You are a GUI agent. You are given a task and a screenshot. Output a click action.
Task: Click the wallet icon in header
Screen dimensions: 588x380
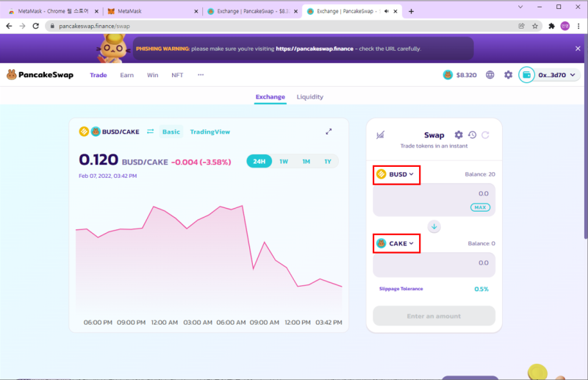(526, 75)
